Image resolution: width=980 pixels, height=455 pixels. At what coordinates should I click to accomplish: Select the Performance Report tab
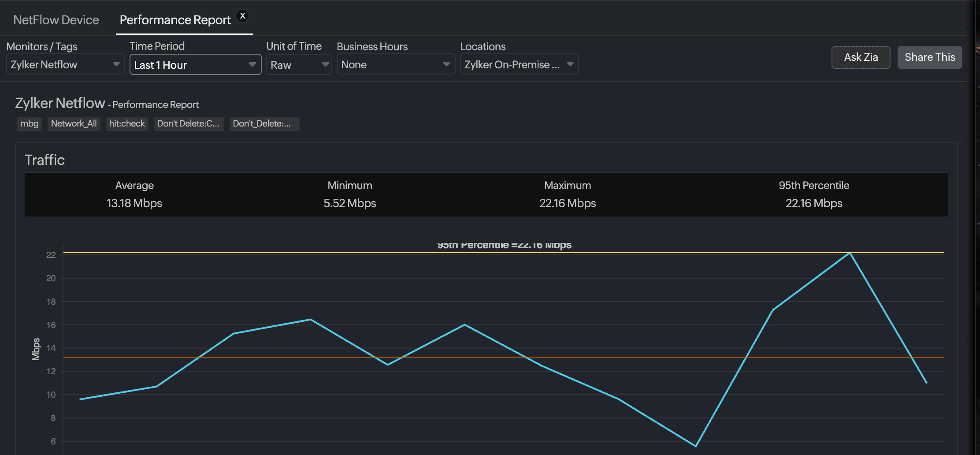coord(174,20)
